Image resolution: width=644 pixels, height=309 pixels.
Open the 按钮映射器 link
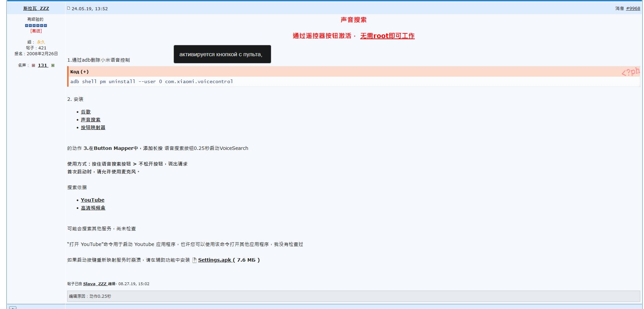pyautogui.click(x=93, y=128)
